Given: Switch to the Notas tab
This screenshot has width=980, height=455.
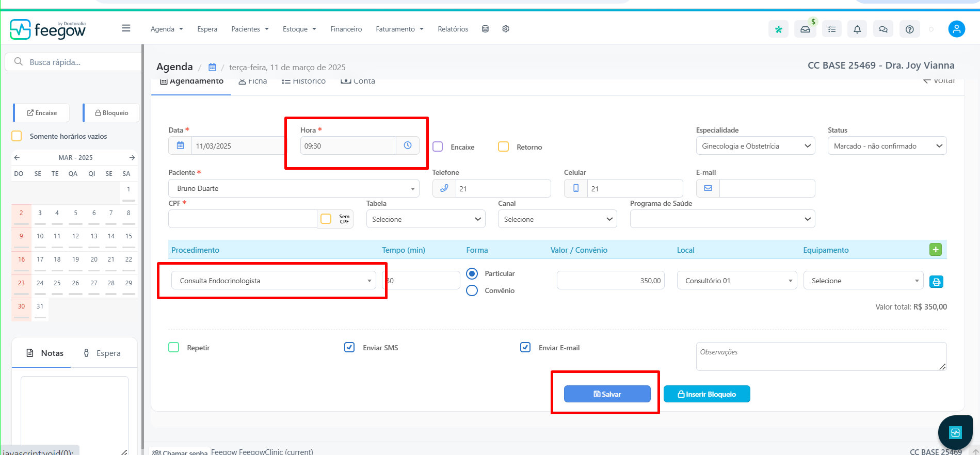Looking at the screenshot, I should (x=45, y=353).
